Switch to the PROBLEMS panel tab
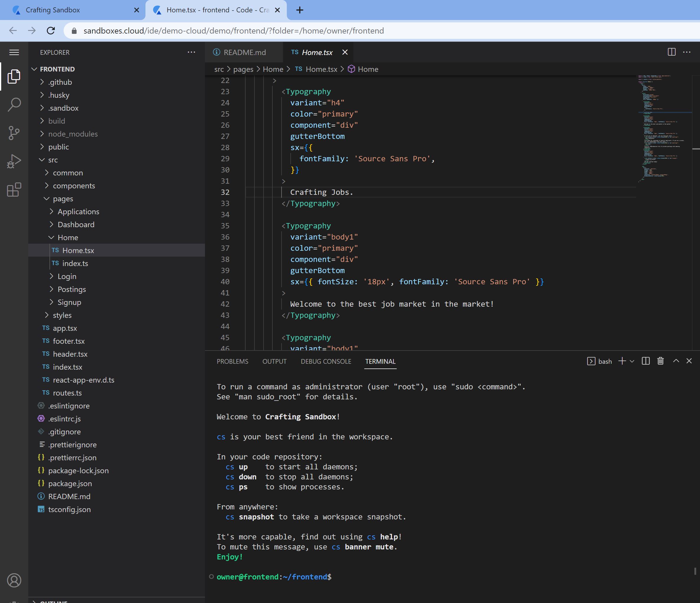Viewport: 700px width, 603px height. point(232,361)
